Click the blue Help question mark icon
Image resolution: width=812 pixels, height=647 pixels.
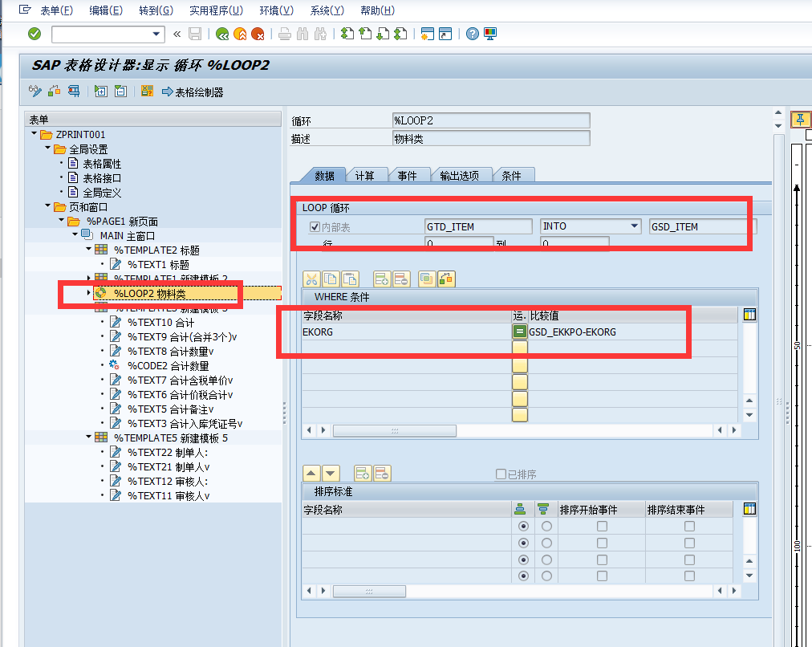473,34
